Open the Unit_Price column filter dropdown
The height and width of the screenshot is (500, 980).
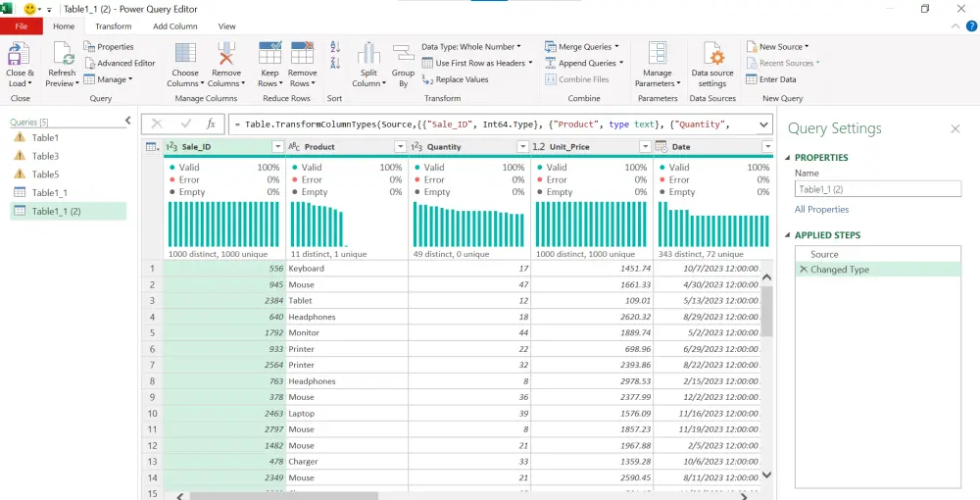click(646, 147)
